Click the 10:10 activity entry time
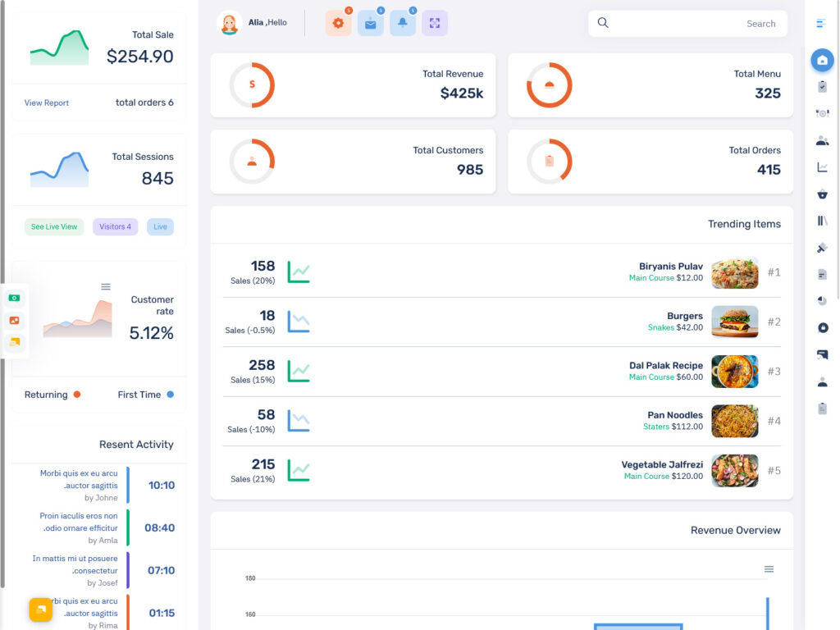This screenshot has width=840, height=630. pos(162,486)
